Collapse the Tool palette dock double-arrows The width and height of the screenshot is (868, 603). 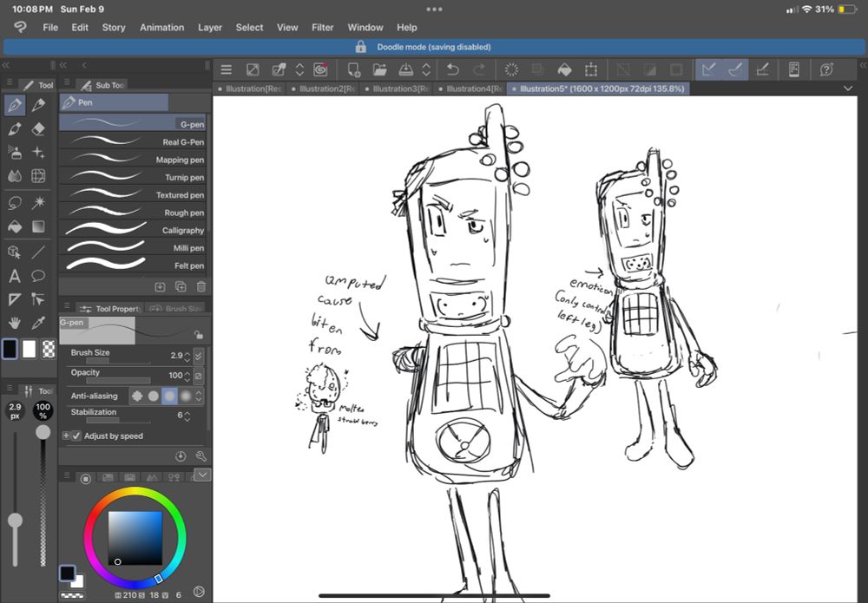(6, 65)
